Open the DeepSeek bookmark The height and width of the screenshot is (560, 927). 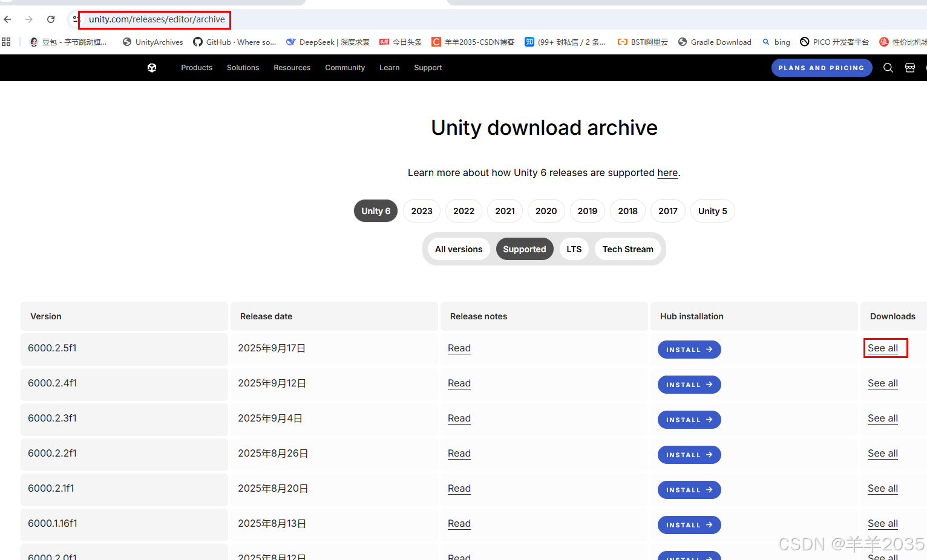coord(328,42)
